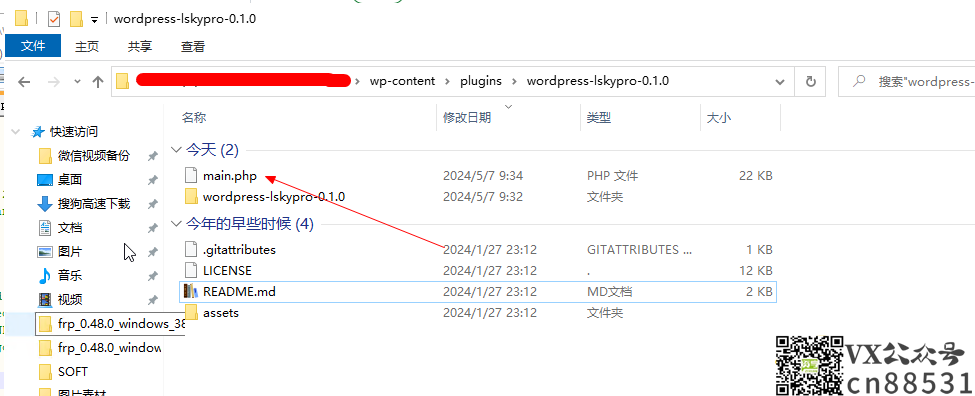Sort by the 修改日期 column header
The image size is (975, 396).
(x=467, y=117)
